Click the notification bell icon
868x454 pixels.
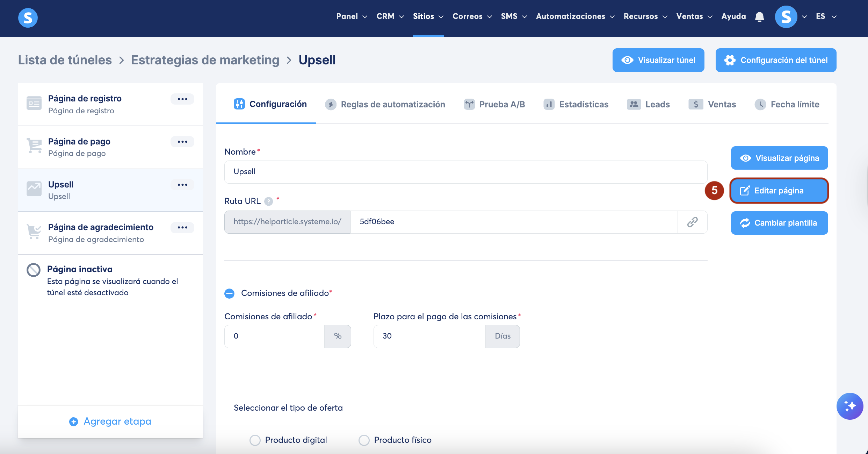[x=759, y=16]
